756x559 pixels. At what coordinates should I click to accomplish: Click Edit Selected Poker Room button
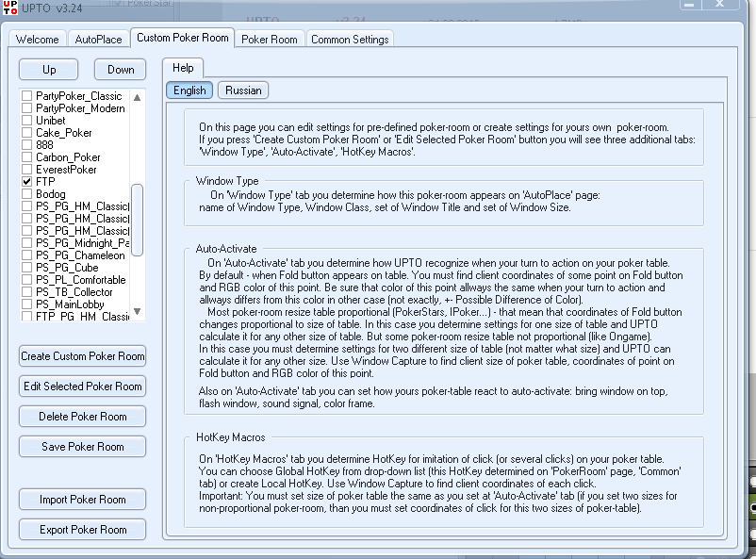[82, 386]
